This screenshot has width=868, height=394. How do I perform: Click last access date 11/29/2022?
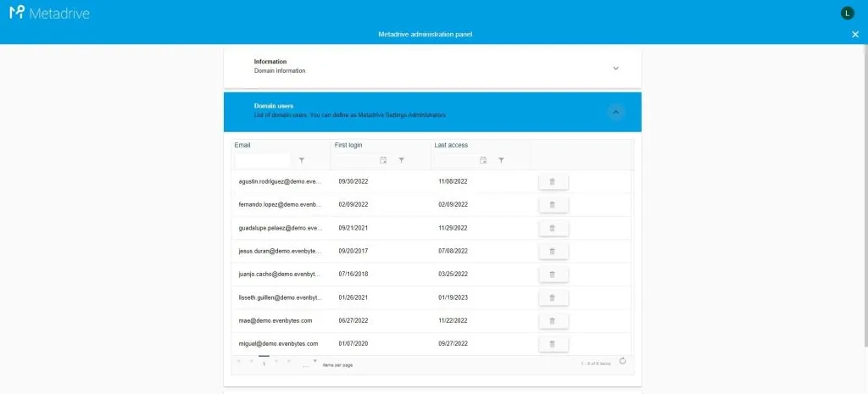click(x=453, y=228)
